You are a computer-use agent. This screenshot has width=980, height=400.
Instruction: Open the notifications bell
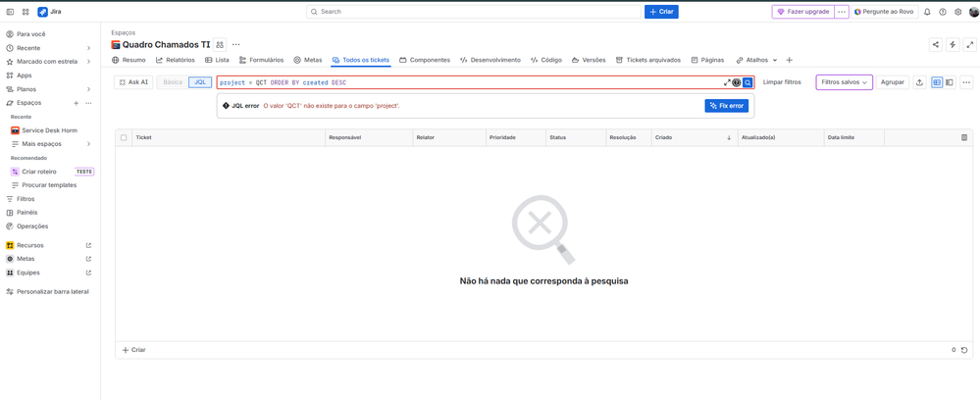click(x=927, y=12)
